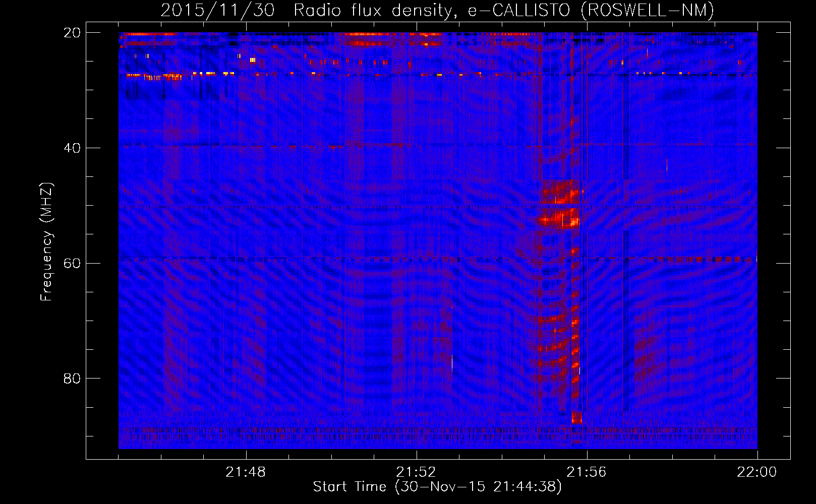Viewport: 816px width, 504px height.
Task: Click the red burst patch at bottom near 87 MHz
Action: (576, 417)
